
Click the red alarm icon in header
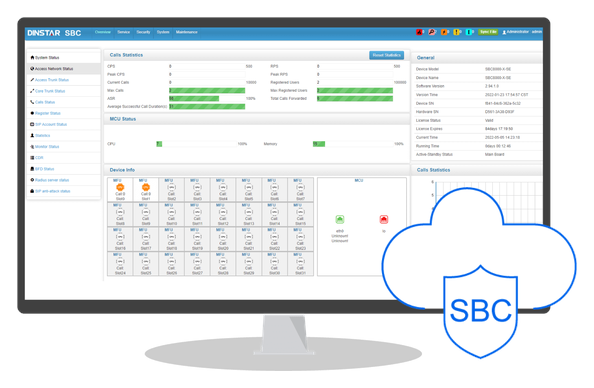[x=419, y=32]
